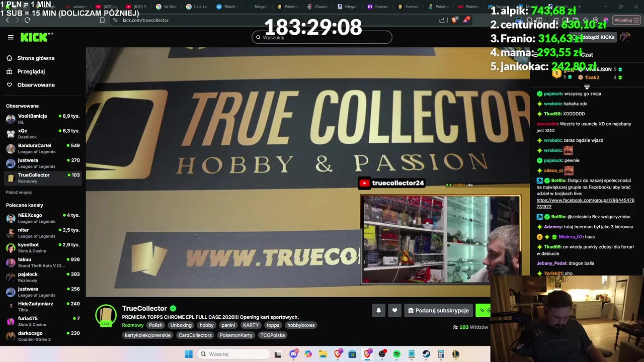
Task: Go forward in browser history
Action: click(17, 20)
